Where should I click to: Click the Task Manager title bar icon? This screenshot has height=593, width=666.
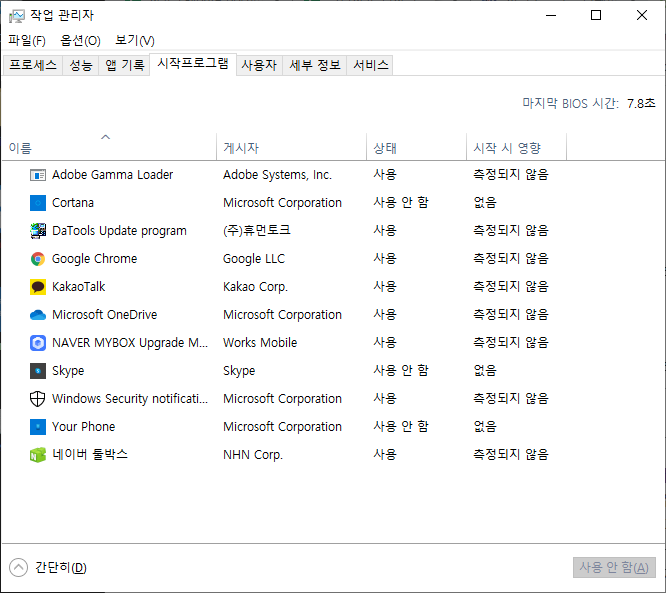17,16
